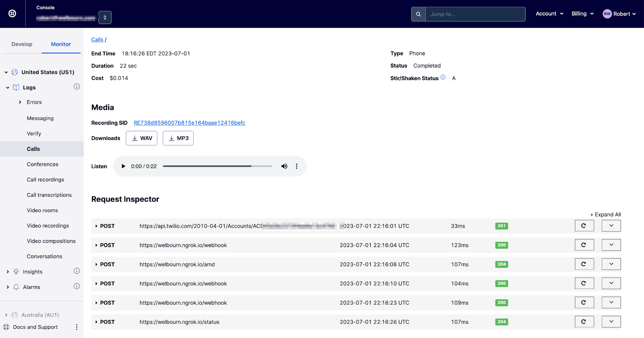Screen dimensions: 644x338
Task: Expand details of 22:16:23 webhook row
Action: click(x=611, y=303)
